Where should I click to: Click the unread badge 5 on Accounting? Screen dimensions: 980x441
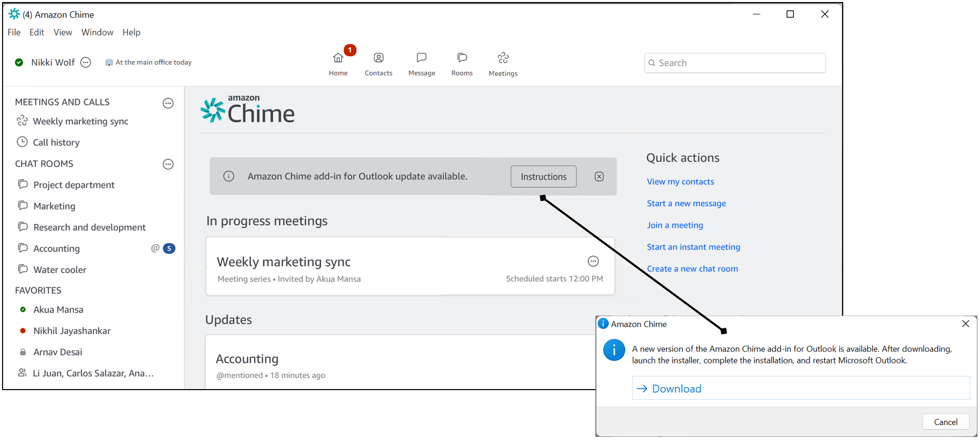click(x=169, y=249)
